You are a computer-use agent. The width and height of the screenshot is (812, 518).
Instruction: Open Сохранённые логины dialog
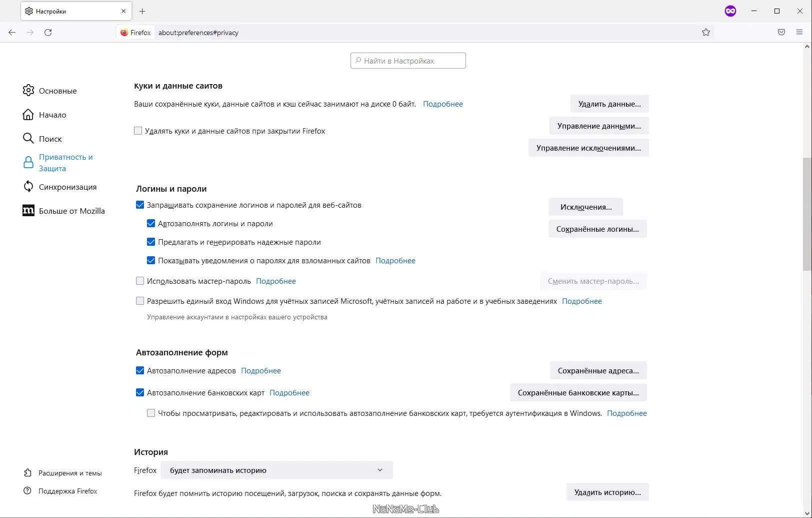coord(597,229)
